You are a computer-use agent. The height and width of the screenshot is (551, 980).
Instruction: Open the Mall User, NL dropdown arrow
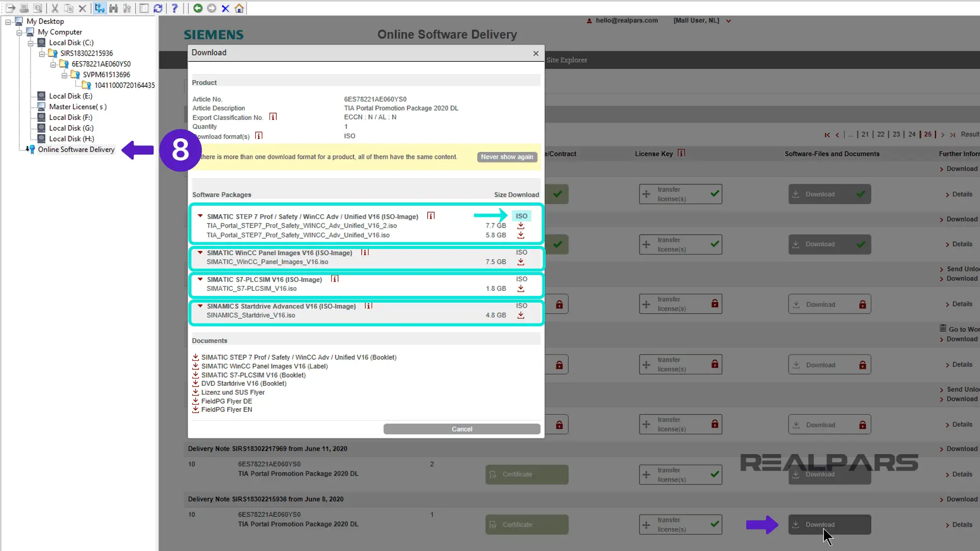(x=728, y=21)
